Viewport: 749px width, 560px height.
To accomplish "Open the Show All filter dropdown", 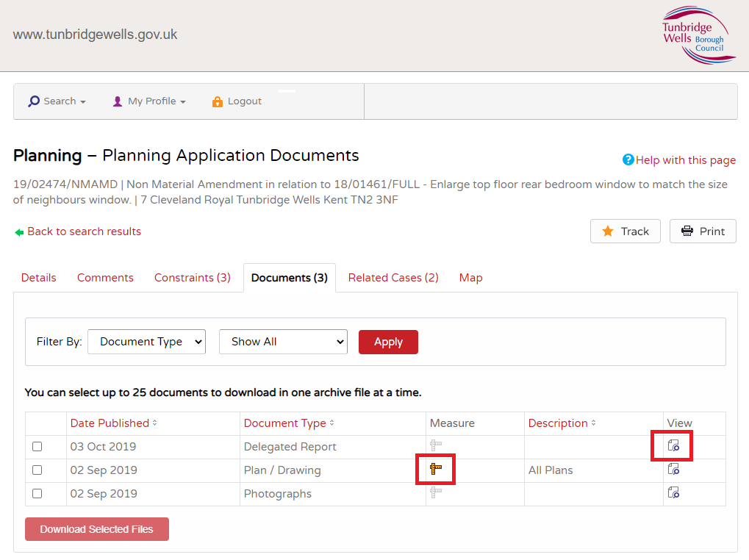I will tap(283, 341).
